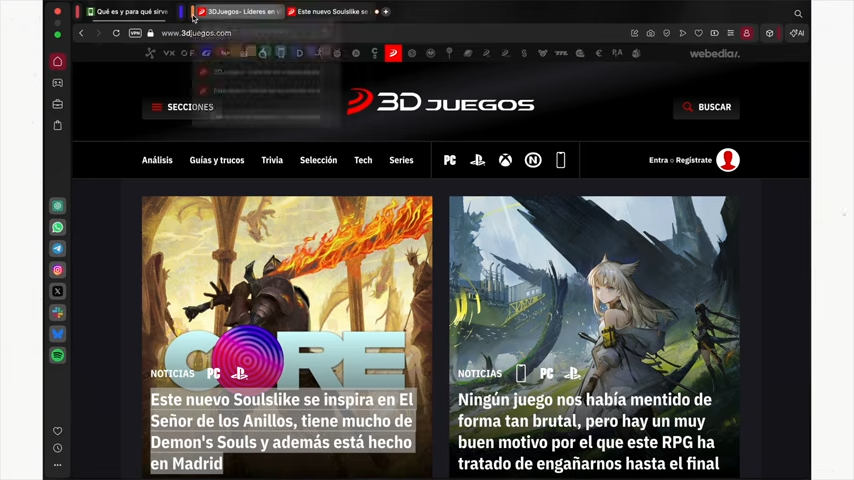854x480 pixels.
Task: Collapse the red tab island handle
Action: (78, 11)
